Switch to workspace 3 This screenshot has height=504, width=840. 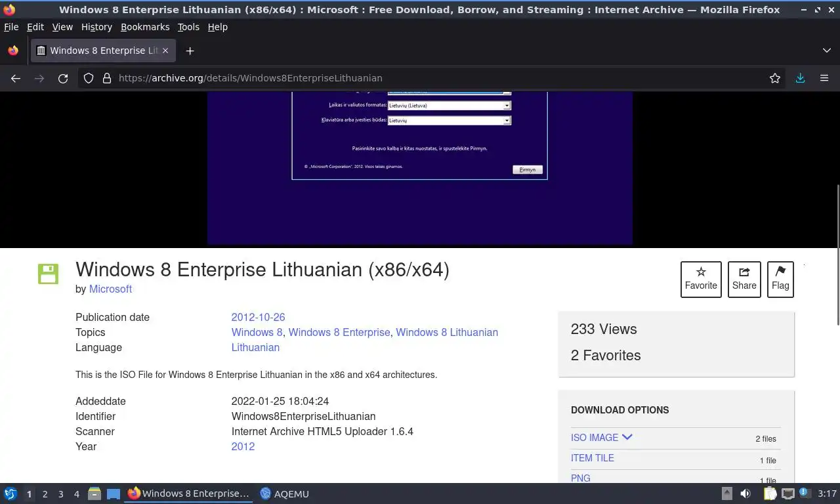pyautogui.click(x=60, y=494)
